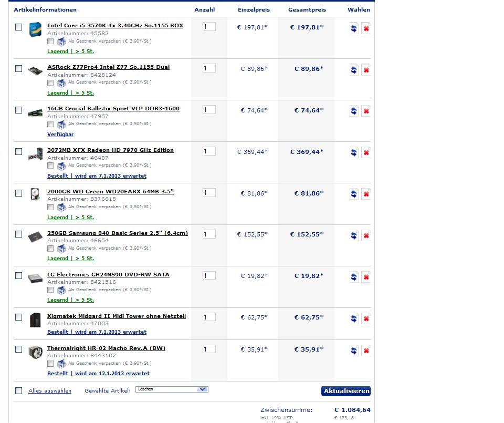Edit quantity field for Intel Core i5

[x=209, y=27]
